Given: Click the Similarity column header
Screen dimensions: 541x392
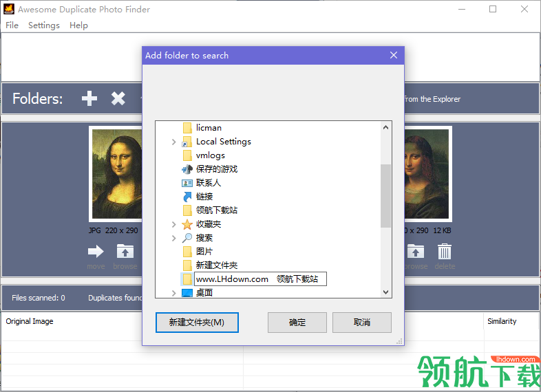Looking at the screenshot, I should coord(502,321).
